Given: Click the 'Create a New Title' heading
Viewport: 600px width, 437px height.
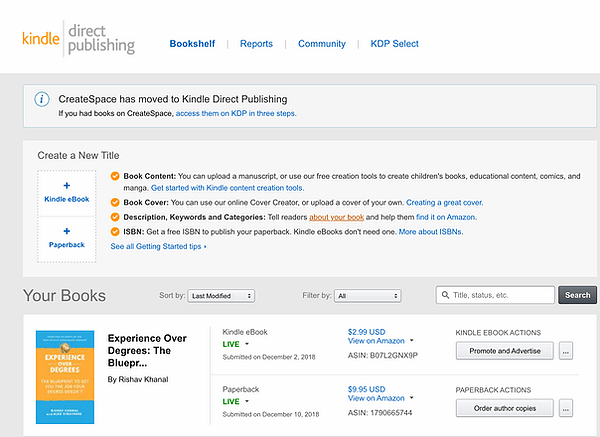Looking at the screenshot, I should pyautogui.click(x=78, y=155).
